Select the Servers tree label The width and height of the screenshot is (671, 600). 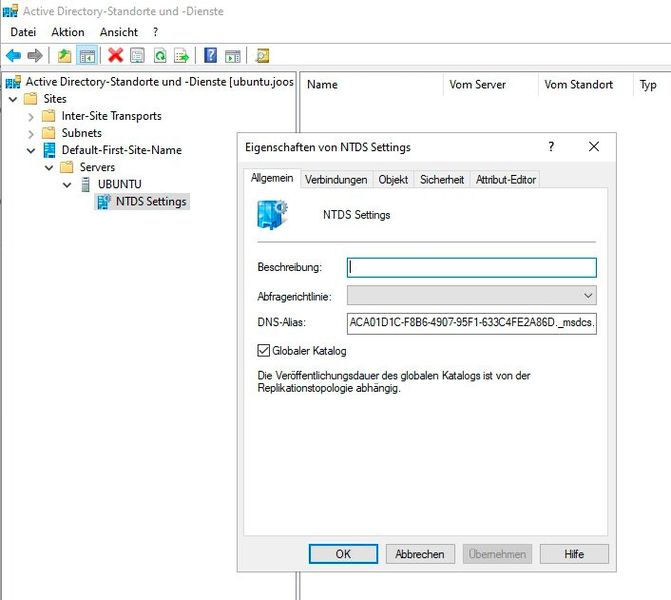pyautogui.click(x=97, y=167)
